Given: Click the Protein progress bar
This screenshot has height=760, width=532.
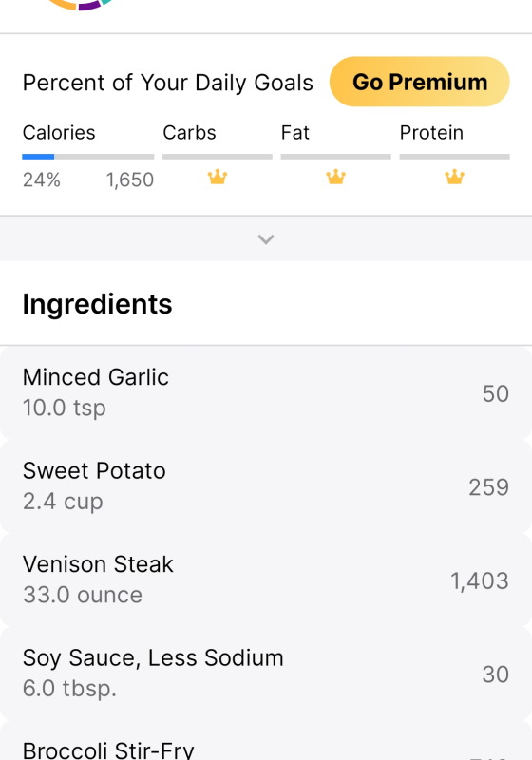Looking at the screenshot, I should (454, 157).
